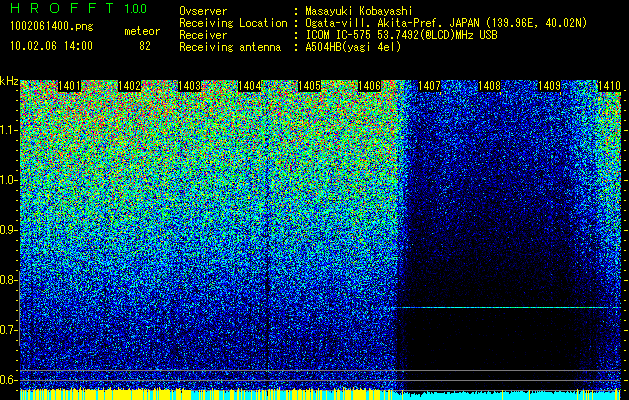
Task: Click the 1.1 frequency axis label
Action: tap(9, 130)
